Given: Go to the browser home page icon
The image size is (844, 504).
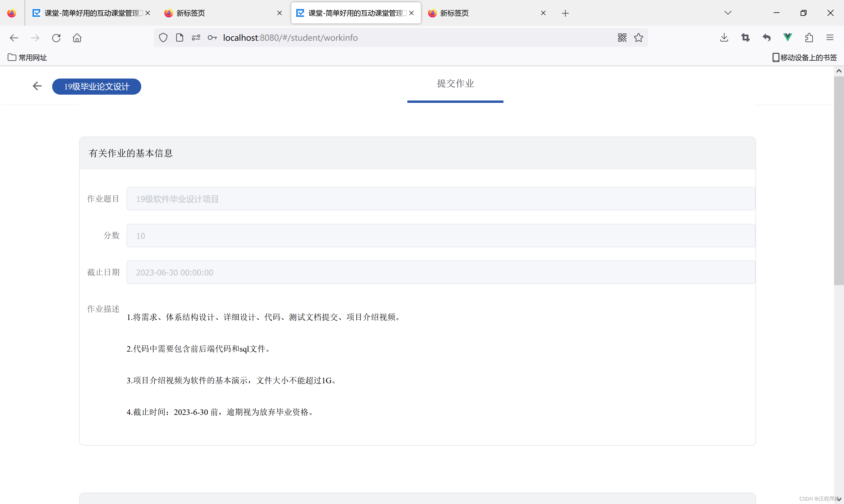Looking at the screenshot, I should tap(77, 38).
